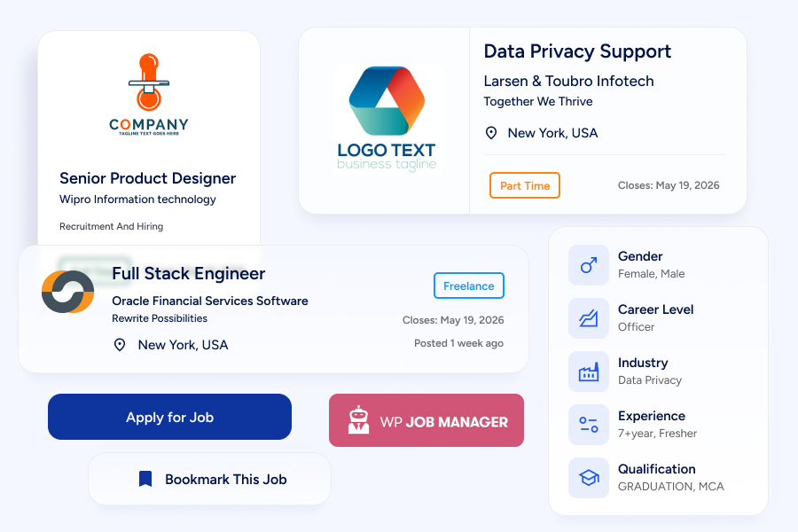Click the orange COMPANY stamp logo
Image resolution: width=798 pixels, height=532 pixels.
tap(149, 94)
